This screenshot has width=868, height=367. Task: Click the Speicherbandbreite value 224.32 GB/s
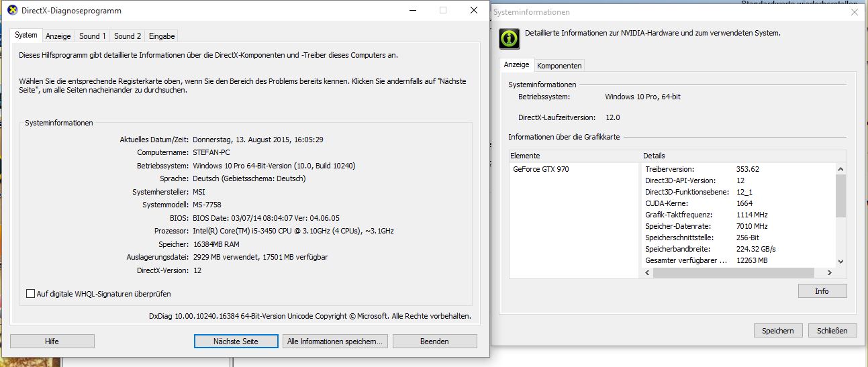[756, 249]
